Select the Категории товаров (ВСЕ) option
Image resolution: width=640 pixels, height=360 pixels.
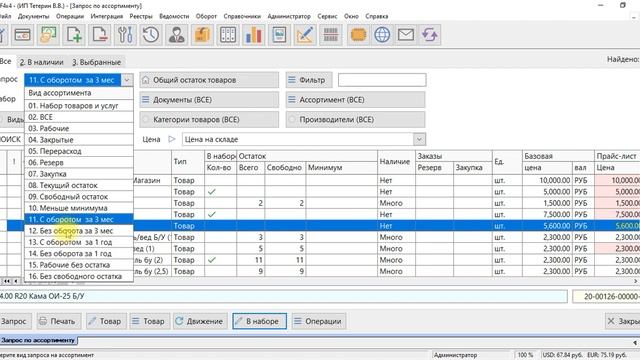coord(209,120)
